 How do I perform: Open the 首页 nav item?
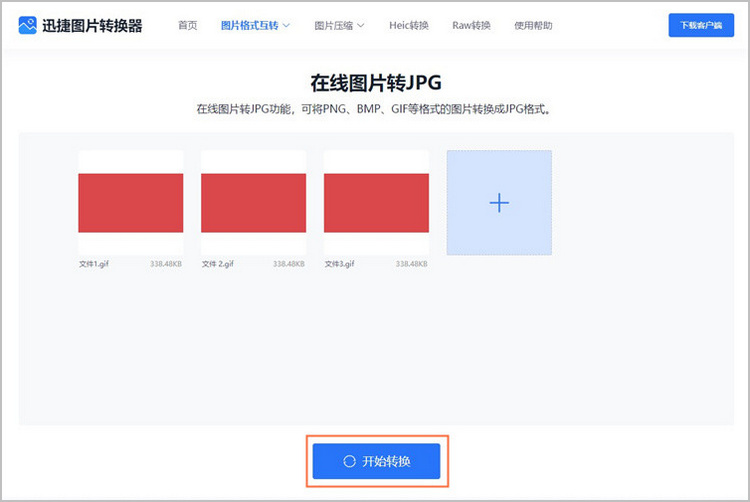pyautogui.click(x=188, y=25)
